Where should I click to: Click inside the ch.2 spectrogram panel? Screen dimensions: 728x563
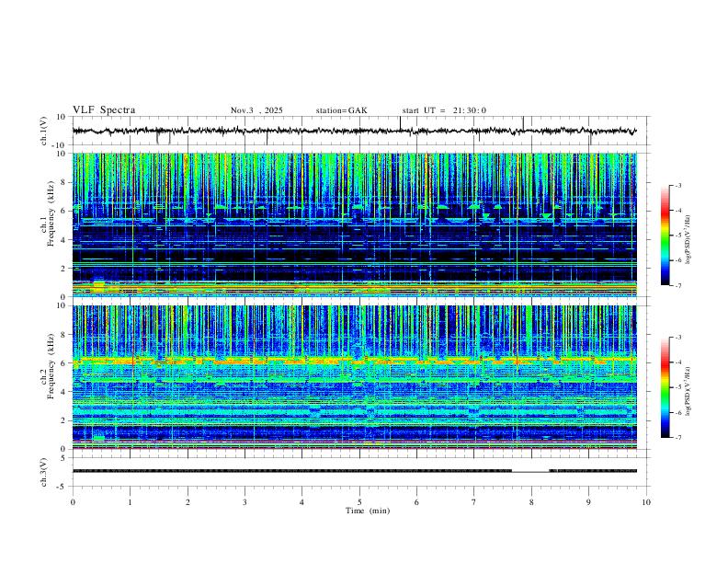tap(354, 377)
